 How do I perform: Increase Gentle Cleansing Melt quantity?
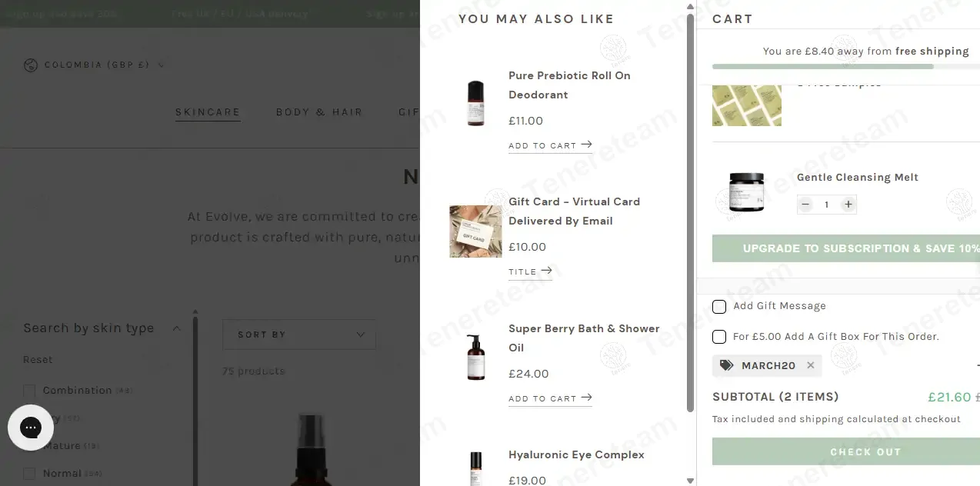[x=848, y=205]
